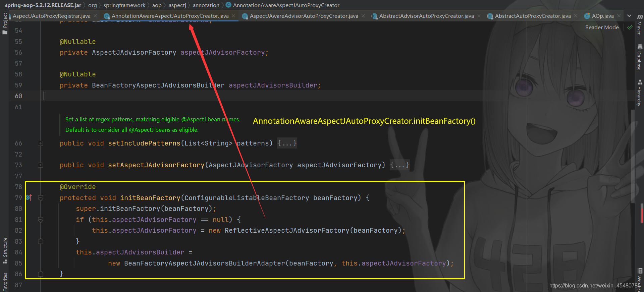This screenshot has width=644, height=292.
Task: Close the AbstractAutoProxyCreator.java tab
Action: [x=576, y=16]
